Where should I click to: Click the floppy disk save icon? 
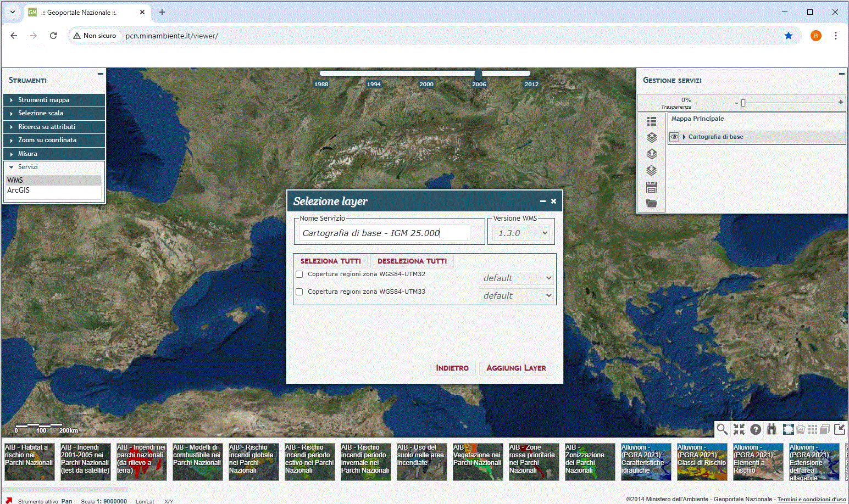[x=652, y=188]
